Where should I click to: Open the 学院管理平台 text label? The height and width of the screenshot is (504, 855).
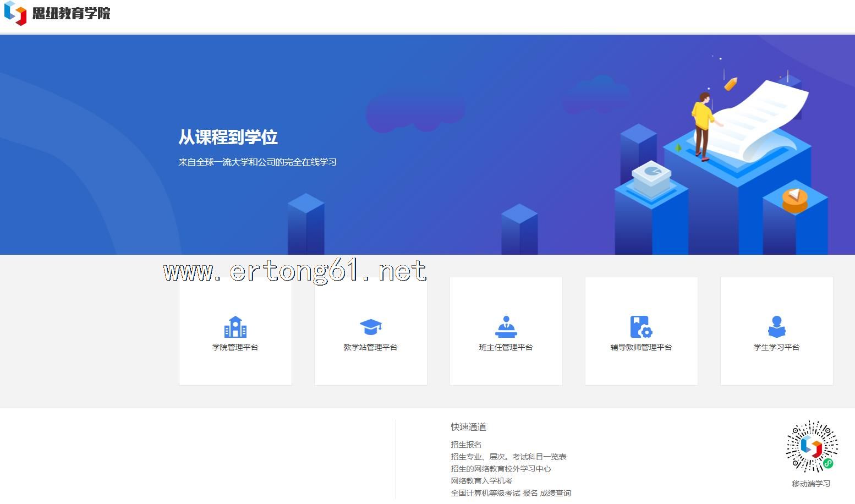tap(235, 347)
